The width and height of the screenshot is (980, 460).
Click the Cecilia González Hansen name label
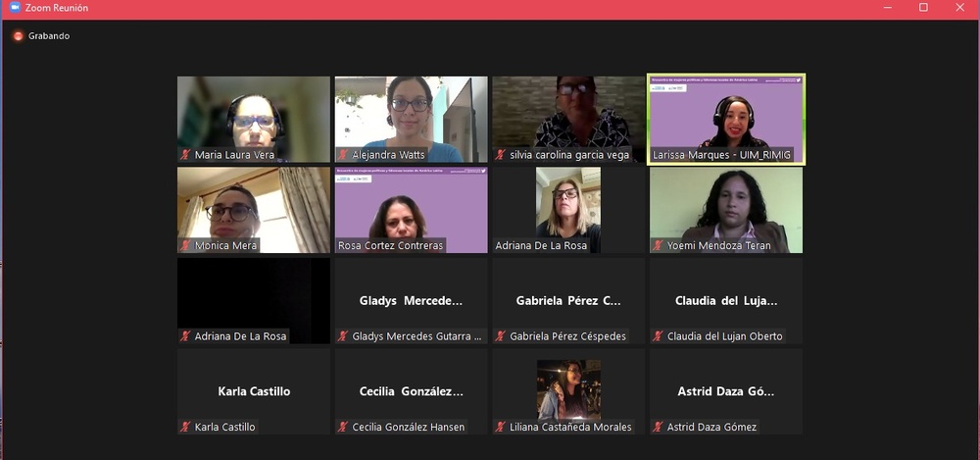[x=408, y=427]
